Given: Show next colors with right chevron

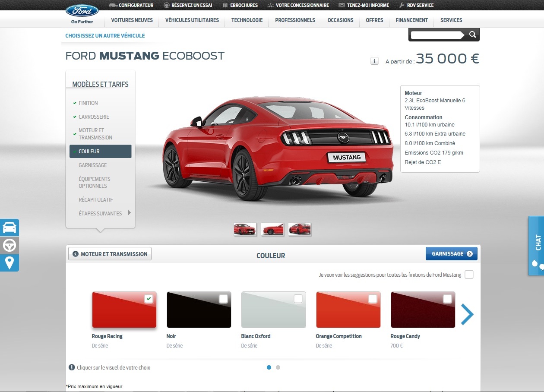Looking at the screenshot, I should point(467,314).
